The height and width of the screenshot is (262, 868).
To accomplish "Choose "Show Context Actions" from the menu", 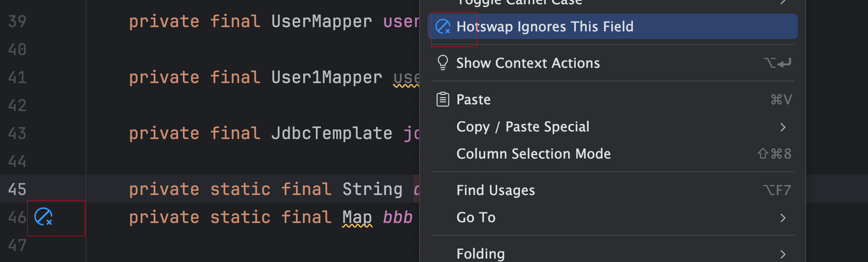I will point(528,63).
